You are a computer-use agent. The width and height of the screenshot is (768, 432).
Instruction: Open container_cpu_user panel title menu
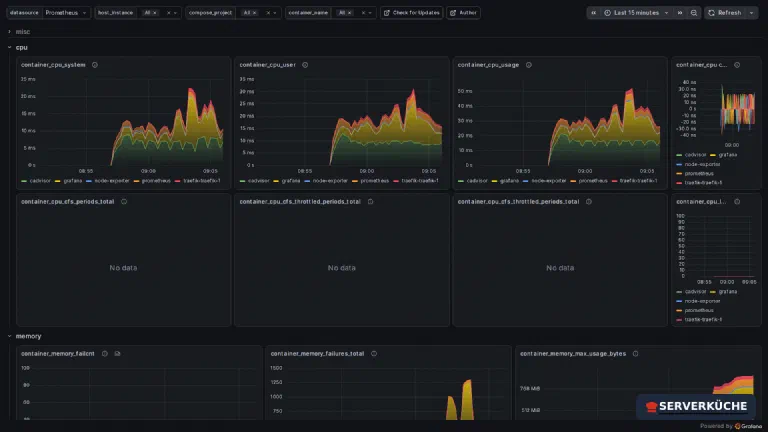pos(267,65)
